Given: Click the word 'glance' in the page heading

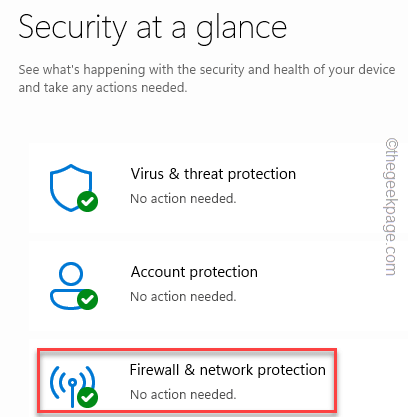Looking at the screenshot, I should (x=241, y=30).
